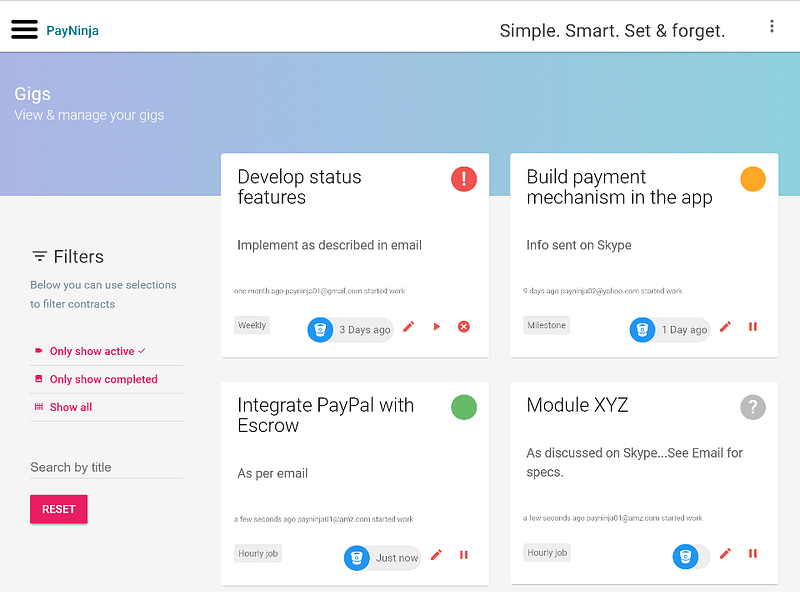Click the 3 Days ago chip
This screenshot has width=800, height=600.
[x=351, y=330]
